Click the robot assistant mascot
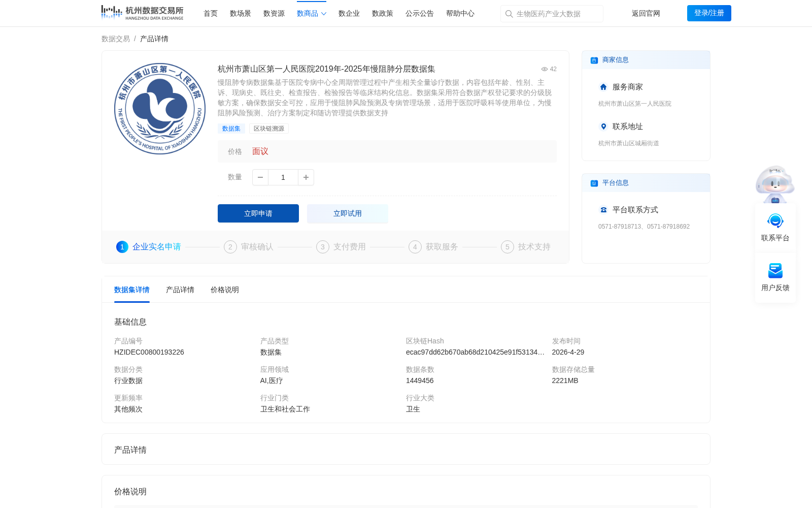This screenshot has height=508, width=812. [x=775, y=184]
